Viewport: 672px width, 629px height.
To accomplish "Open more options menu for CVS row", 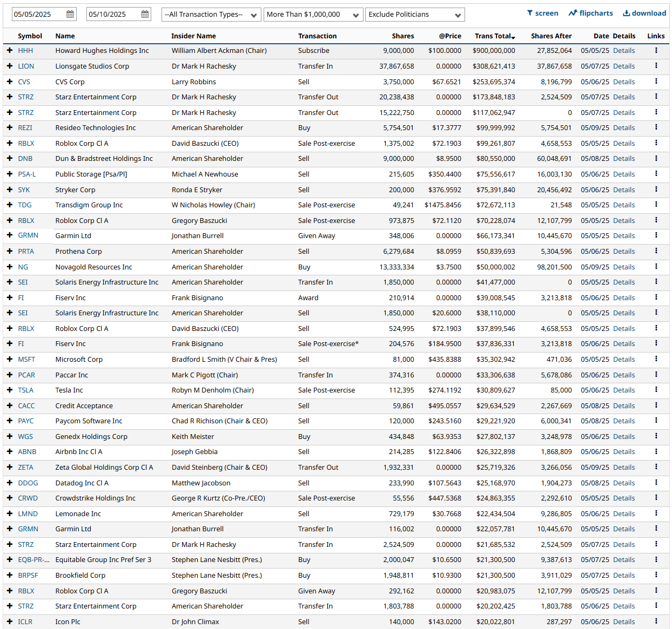I will tap(656, 82).
